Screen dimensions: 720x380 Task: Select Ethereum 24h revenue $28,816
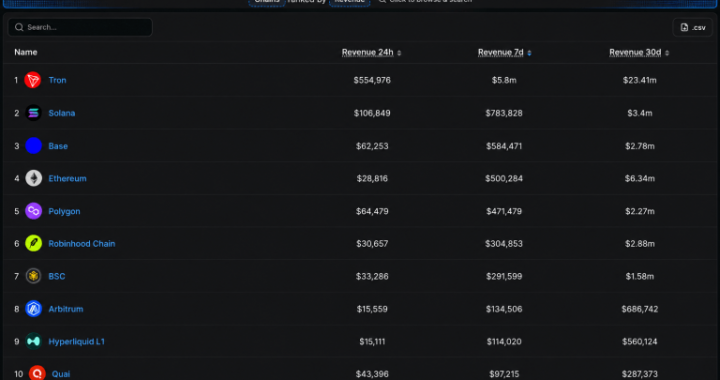372,179
